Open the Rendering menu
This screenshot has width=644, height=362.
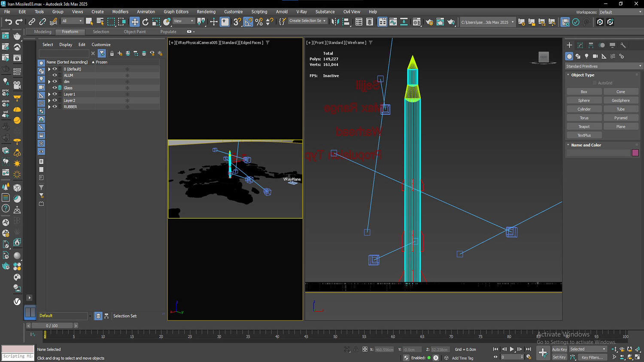206,12
